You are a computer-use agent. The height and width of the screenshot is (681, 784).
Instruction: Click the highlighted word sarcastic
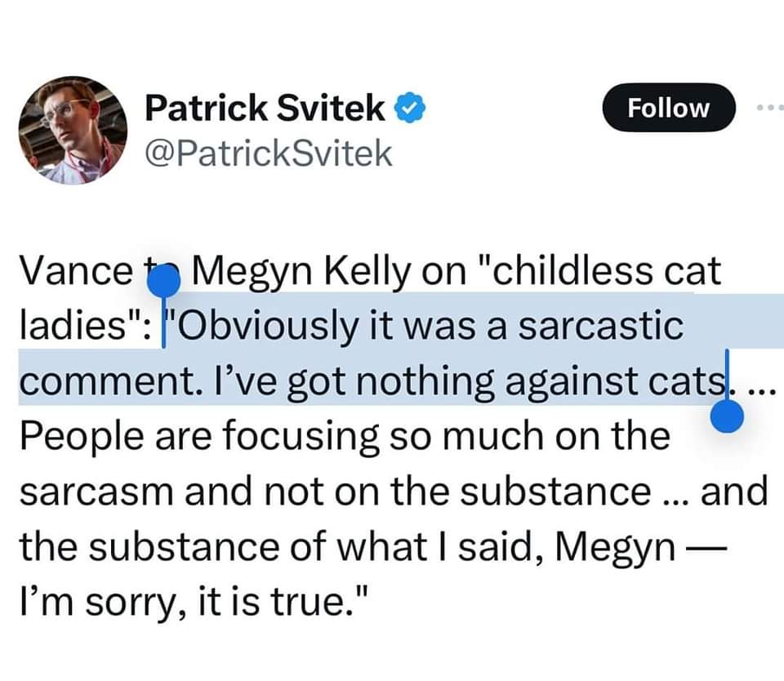tap(600, 326)
